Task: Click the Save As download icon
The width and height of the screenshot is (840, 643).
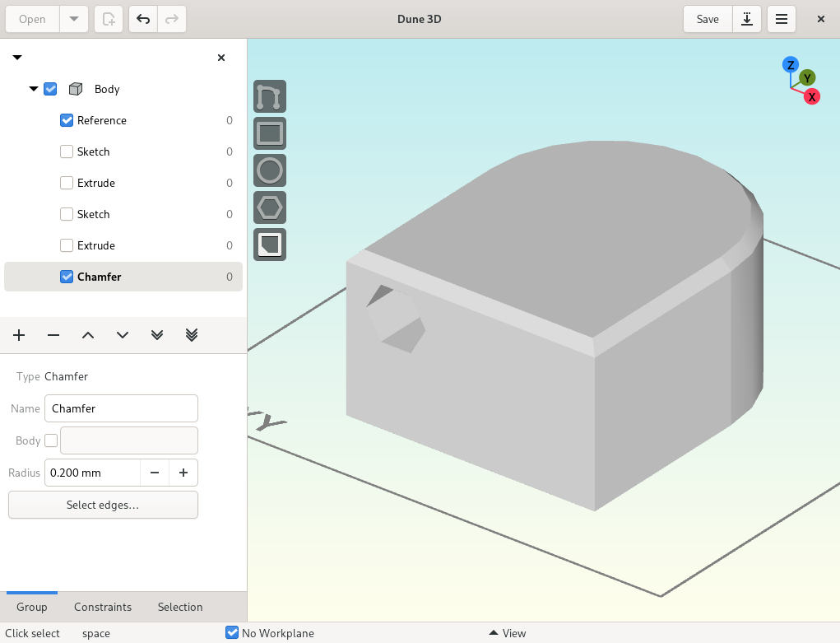Action: click(x=747, y=19)
